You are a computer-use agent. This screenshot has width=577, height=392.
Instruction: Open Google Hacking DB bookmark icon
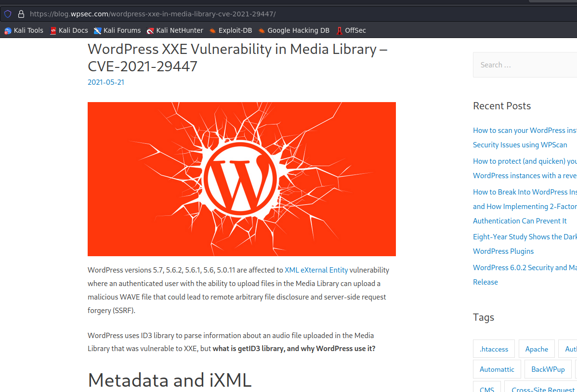pyautogui.click(x=261, y=30)
